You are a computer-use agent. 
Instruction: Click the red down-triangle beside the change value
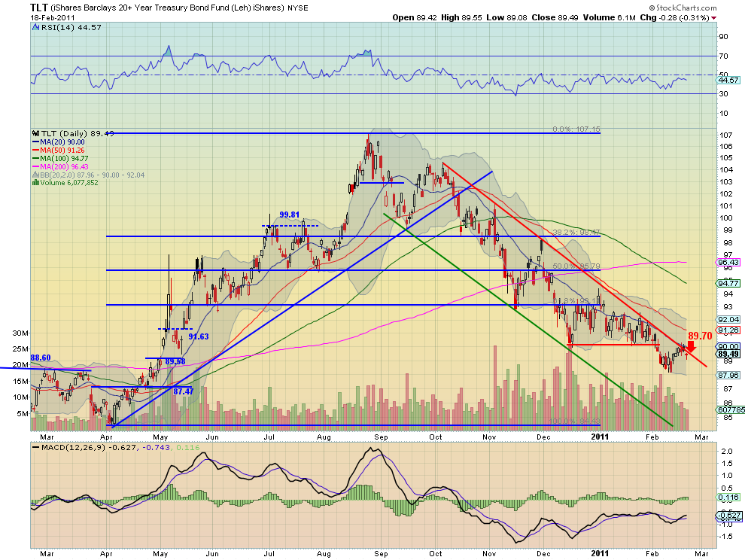click(x=714, y=18)
